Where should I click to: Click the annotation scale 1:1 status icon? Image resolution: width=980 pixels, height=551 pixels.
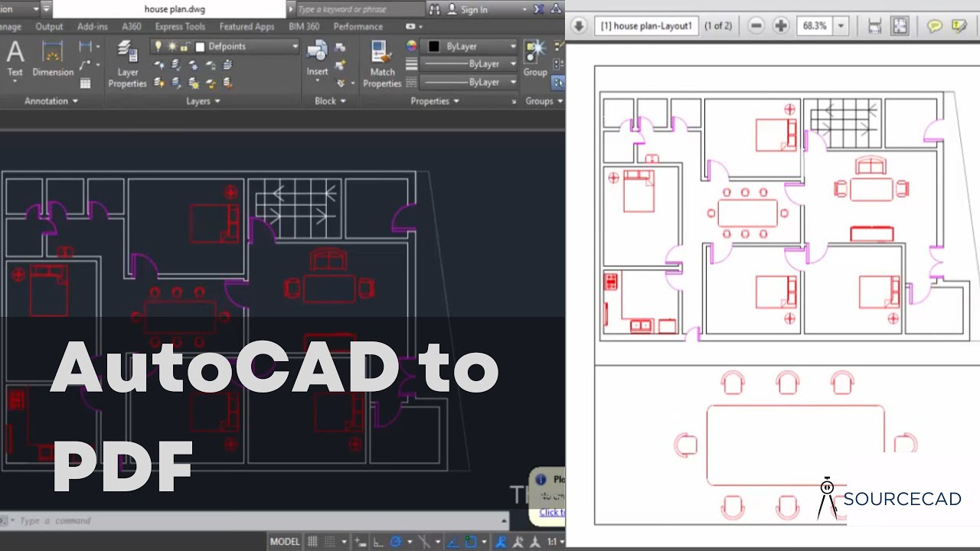pos(551,542)
